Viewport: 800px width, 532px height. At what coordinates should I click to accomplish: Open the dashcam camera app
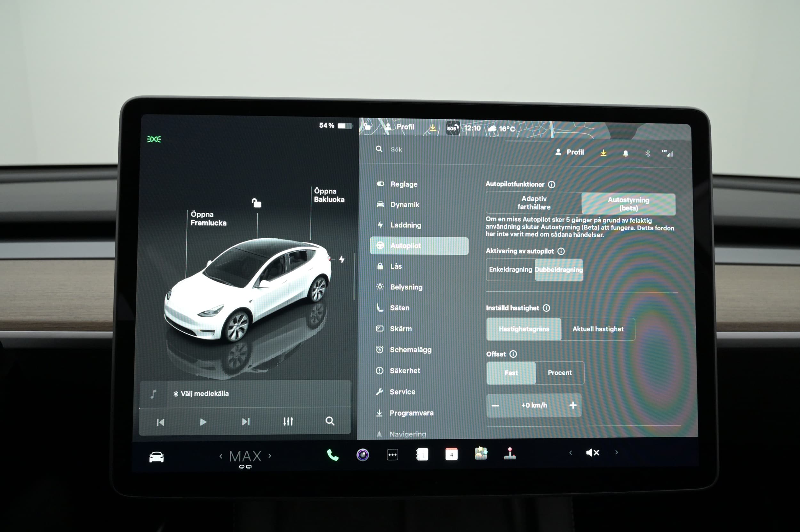pos(363,455)
